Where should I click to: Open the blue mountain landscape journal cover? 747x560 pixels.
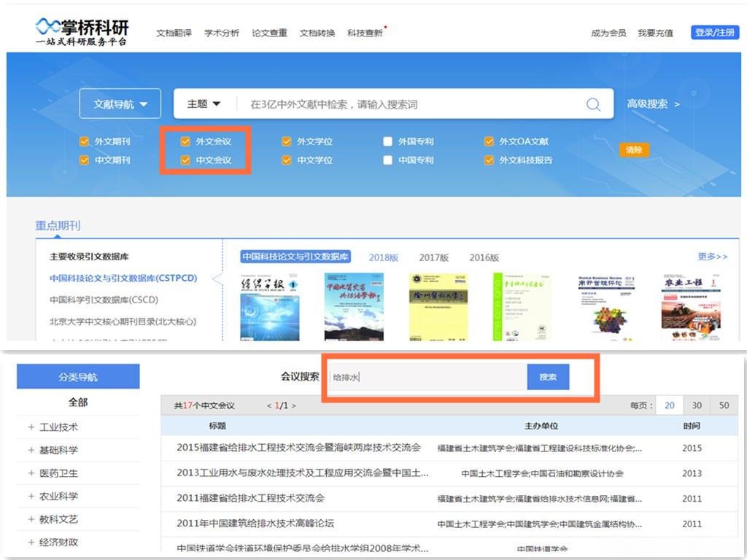click(354, 307)
